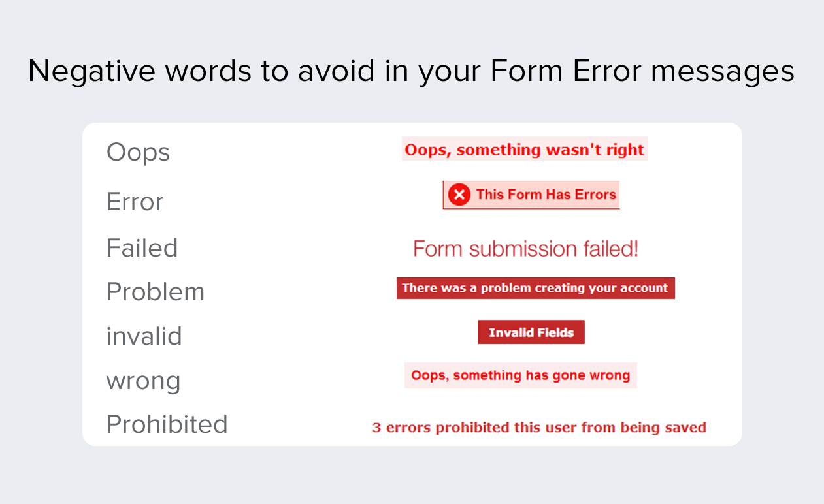
Task: Click the word 'Error' in list
Action: point(135,202)
